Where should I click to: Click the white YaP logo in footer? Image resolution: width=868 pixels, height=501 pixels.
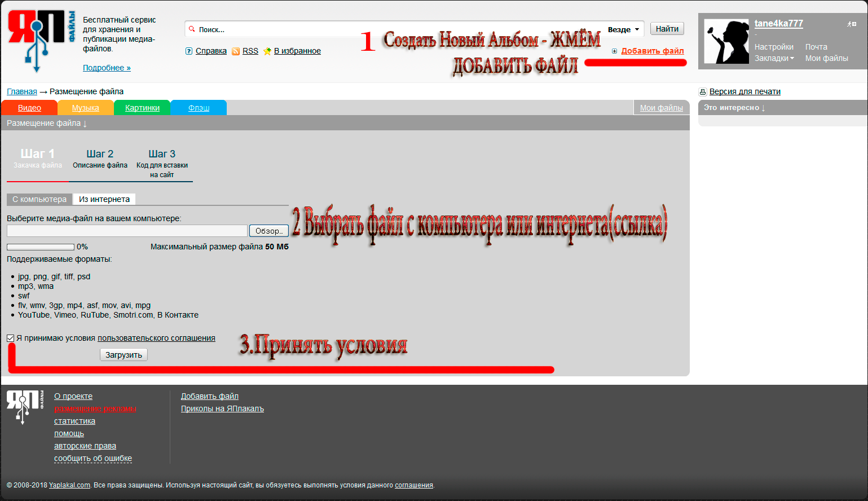pyautogui.click(x=24, y=406)
